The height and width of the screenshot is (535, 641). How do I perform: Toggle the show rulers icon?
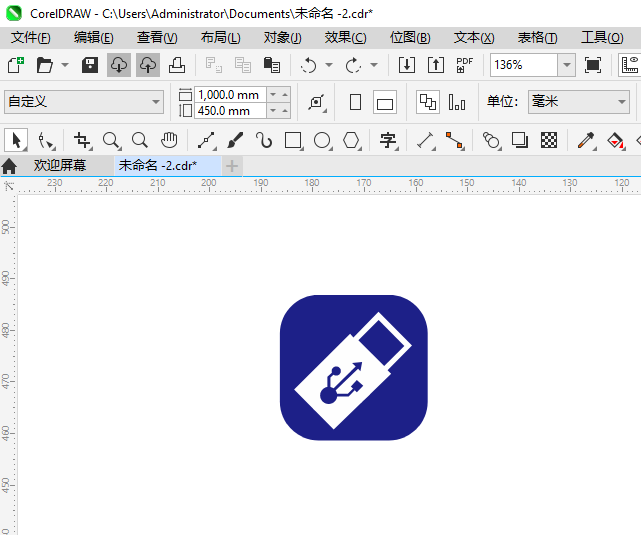point(630,65)
